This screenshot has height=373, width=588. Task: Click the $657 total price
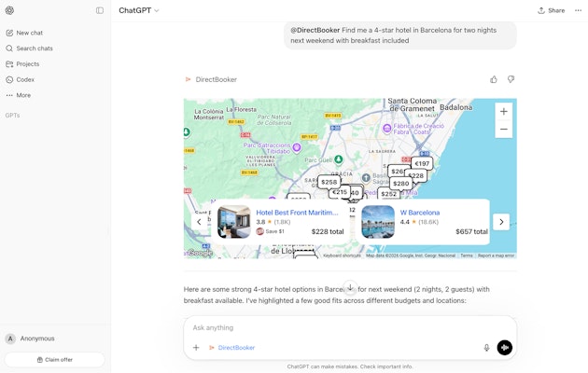point(471,232)
